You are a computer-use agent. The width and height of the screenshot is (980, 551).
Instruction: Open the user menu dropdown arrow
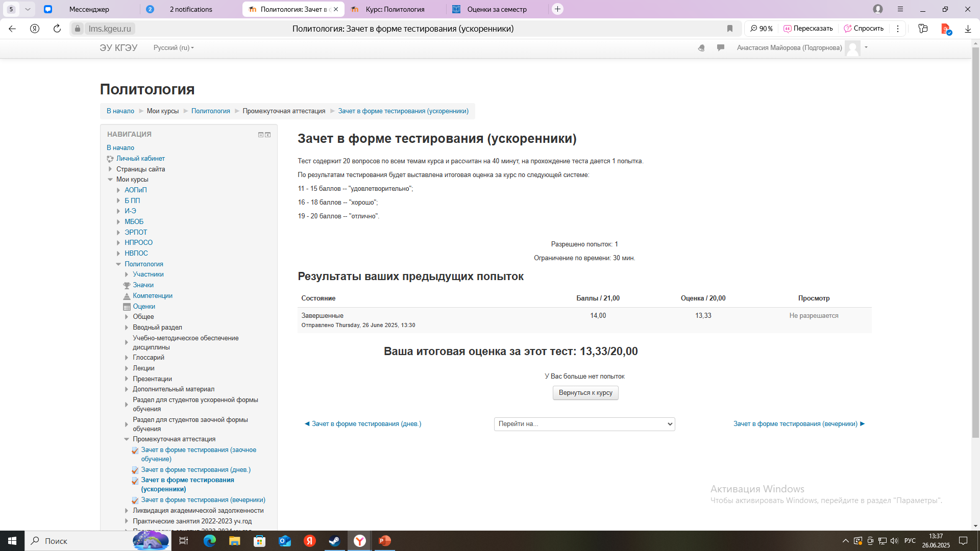click(866, 47)
